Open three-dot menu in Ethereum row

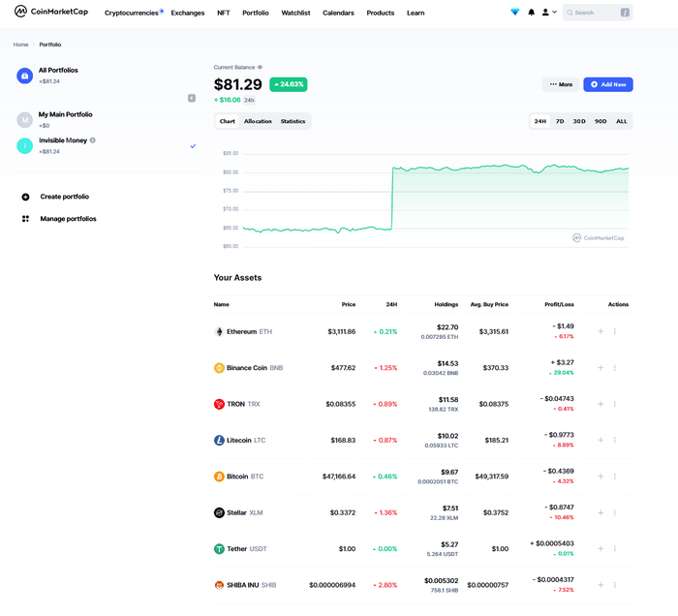[x=614, y=331]
